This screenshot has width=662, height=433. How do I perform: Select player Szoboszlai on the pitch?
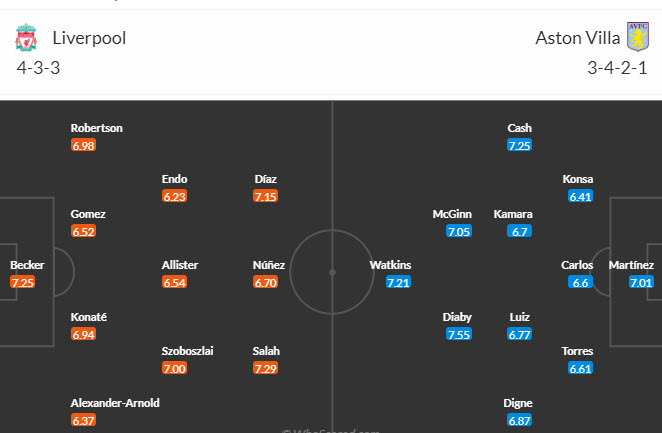point(187,351)
